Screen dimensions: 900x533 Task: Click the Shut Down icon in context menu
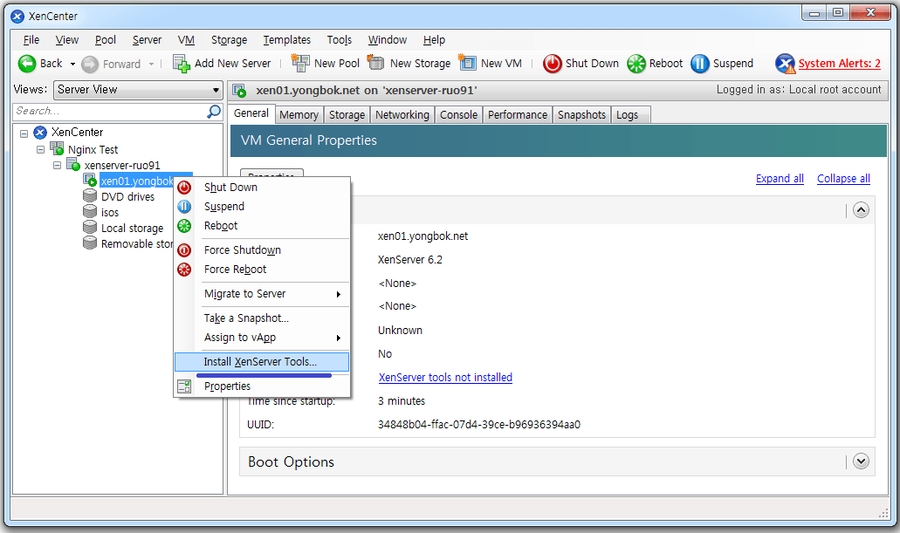tap(184, 187)
